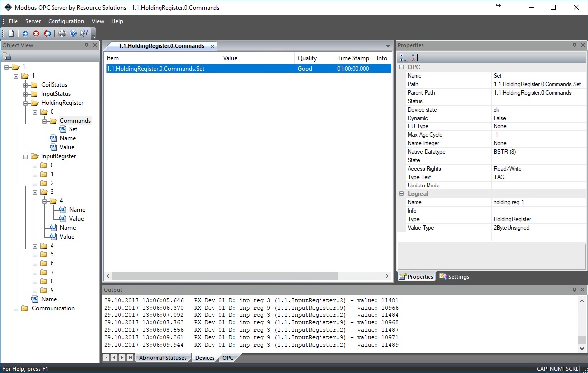Click the Output panel vertical scrollbar thumb
Viewport: 588px width, 373px height.
click(582, 340)
